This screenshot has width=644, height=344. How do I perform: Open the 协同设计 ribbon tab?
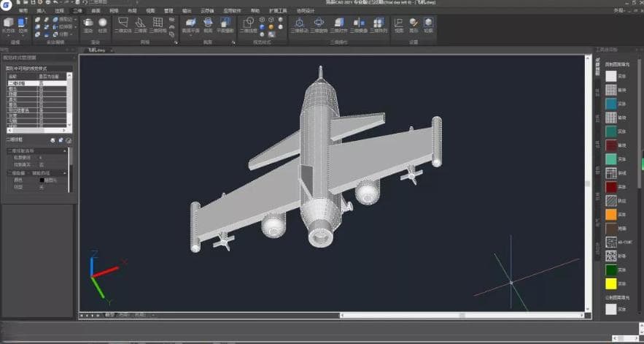click(306, 11)
